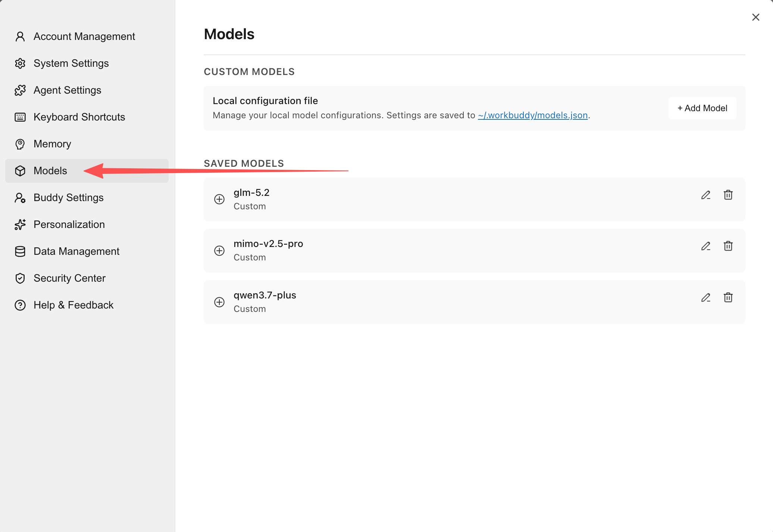Click the Local configuration file heading
This screenshot has height=532, width=773.
(x=265, y=101)
